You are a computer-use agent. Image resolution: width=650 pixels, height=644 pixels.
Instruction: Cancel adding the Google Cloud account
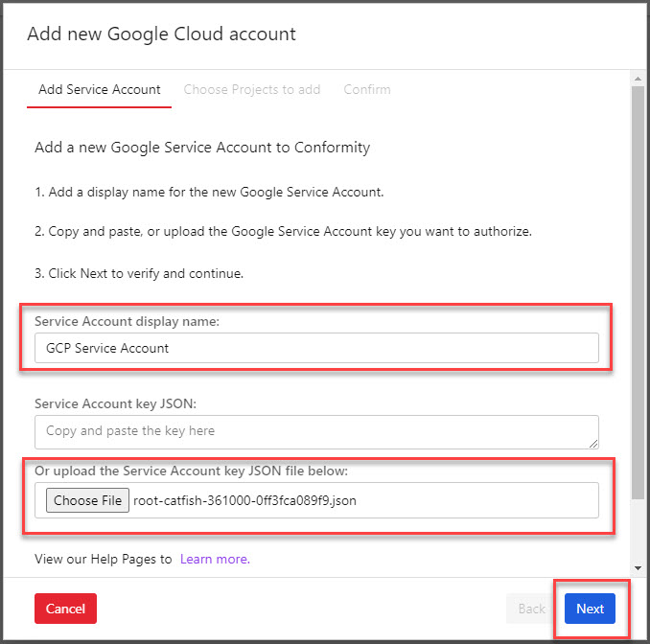tap(65, 609)
